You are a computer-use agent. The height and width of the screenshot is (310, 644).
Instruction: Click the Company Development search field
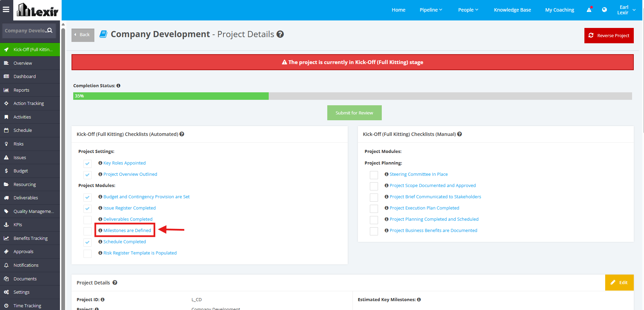point(29,31)
